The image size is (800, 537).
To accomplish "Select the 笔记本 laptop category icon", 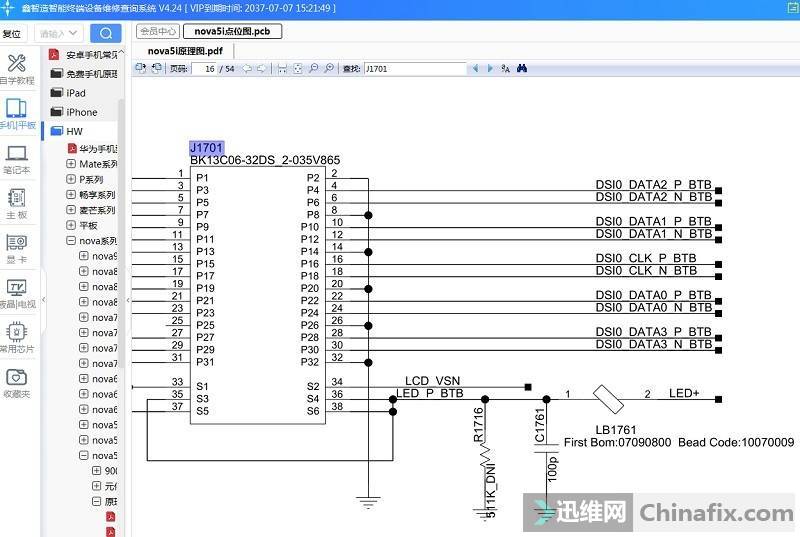I will coord(16,159).
